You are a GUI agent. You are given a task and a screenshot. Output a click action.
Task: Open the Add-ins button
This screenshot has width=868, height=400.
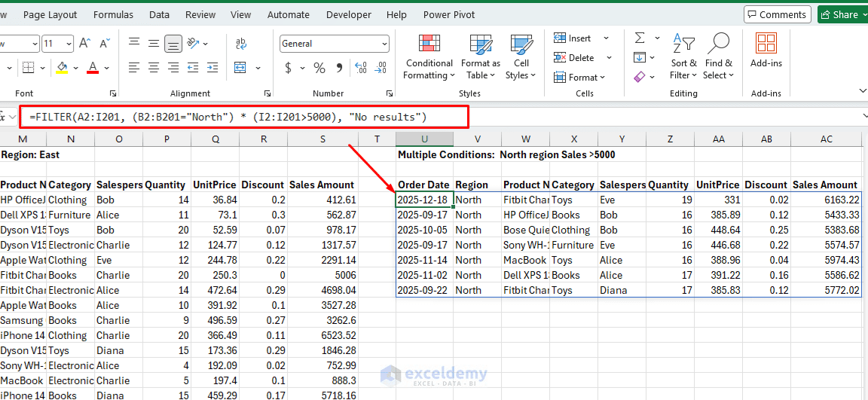[766, 51]
